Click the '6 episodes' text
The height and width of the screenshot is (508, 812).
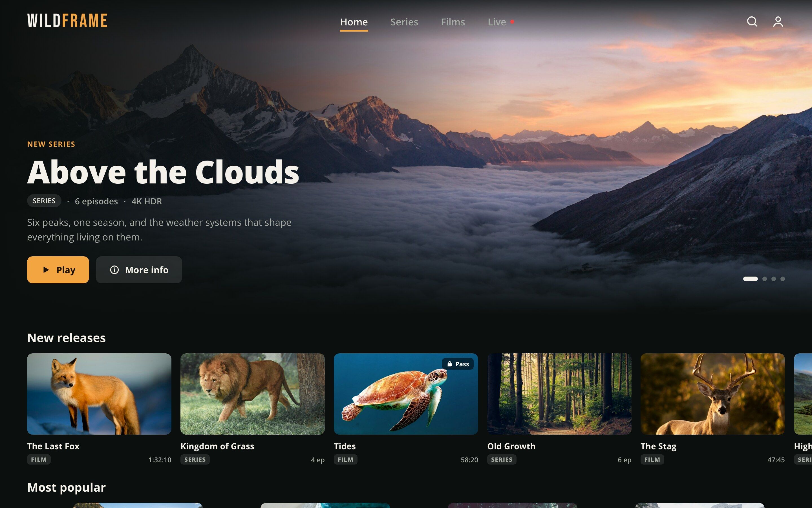tap(96, 201)
